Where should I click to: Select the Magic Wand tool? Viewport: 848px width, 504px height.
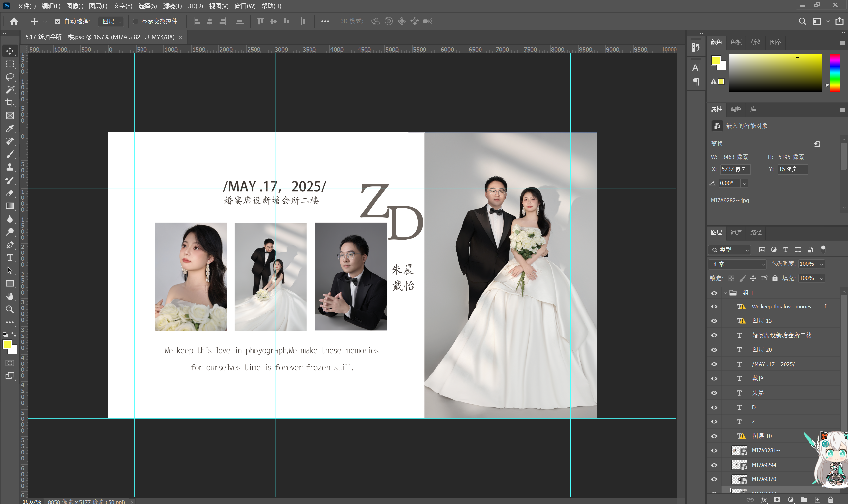(x=10, y=90)
